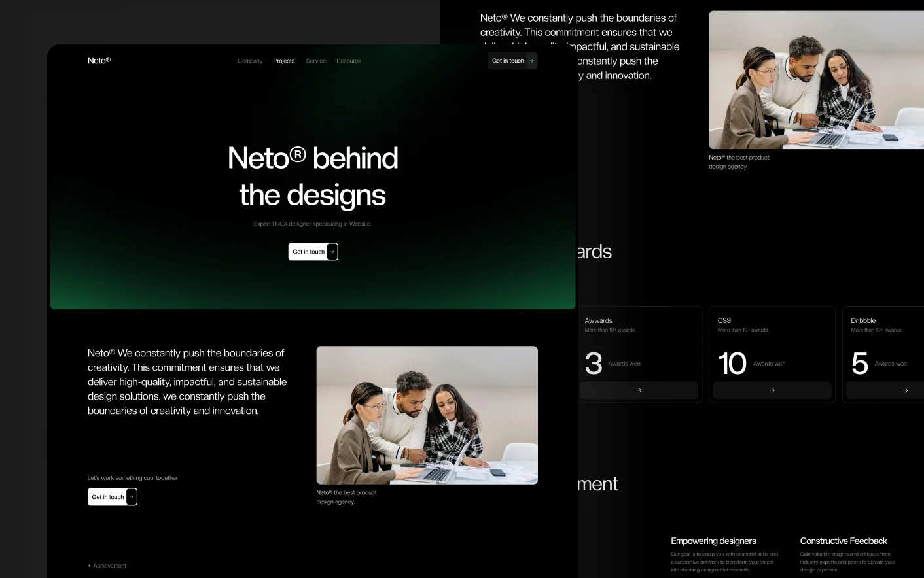Open the Resource nav item
The height and width of the screenshot is (578, 924).
[349, 61]
